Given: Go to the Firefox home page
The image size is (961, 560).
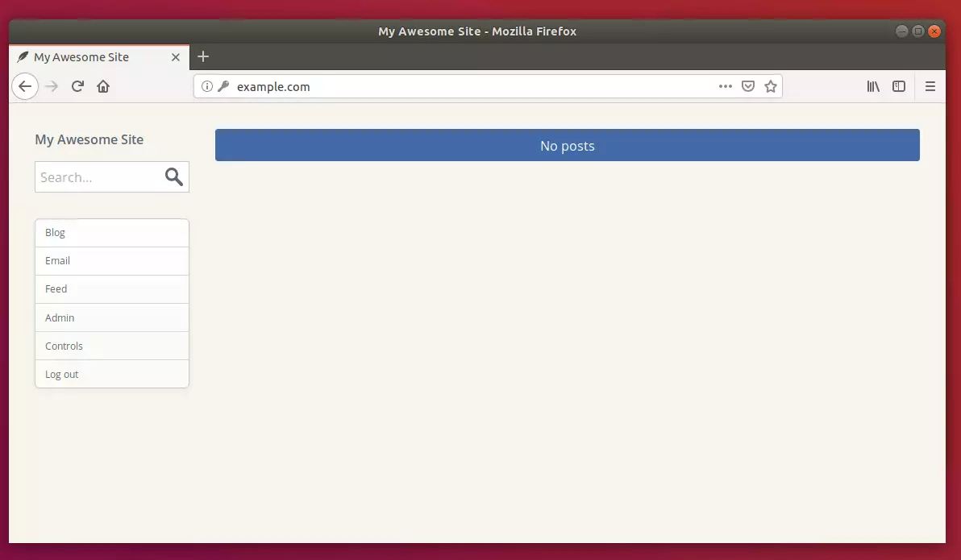Looking at the screenshot, I should tap(103, 86).
